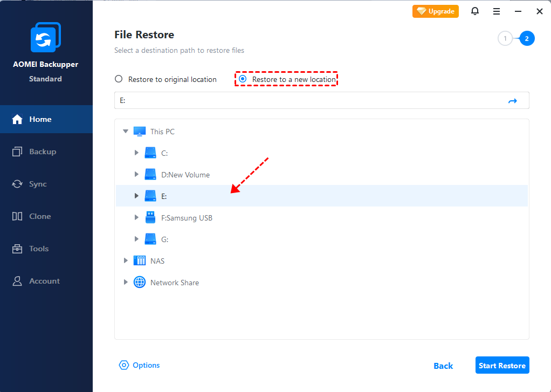Image resolution: width=551 pixels, height=392 pixels.
Task: Click the Network Share globe icon
Action: 140,283
